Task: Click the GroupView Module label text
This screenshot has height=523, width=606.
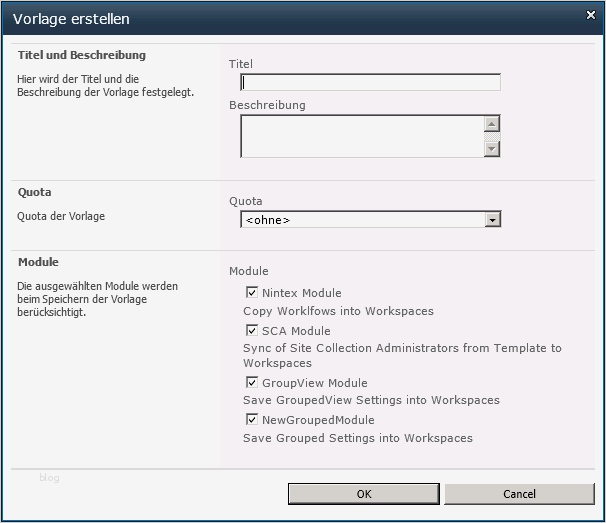Action: click(x=314, y=383)
